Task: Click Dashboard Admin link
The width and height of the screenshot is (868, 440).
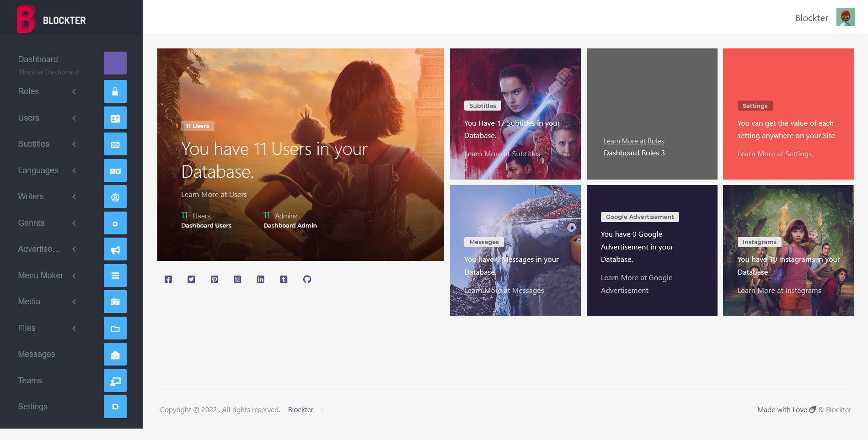Action: [x=290, y=226]
